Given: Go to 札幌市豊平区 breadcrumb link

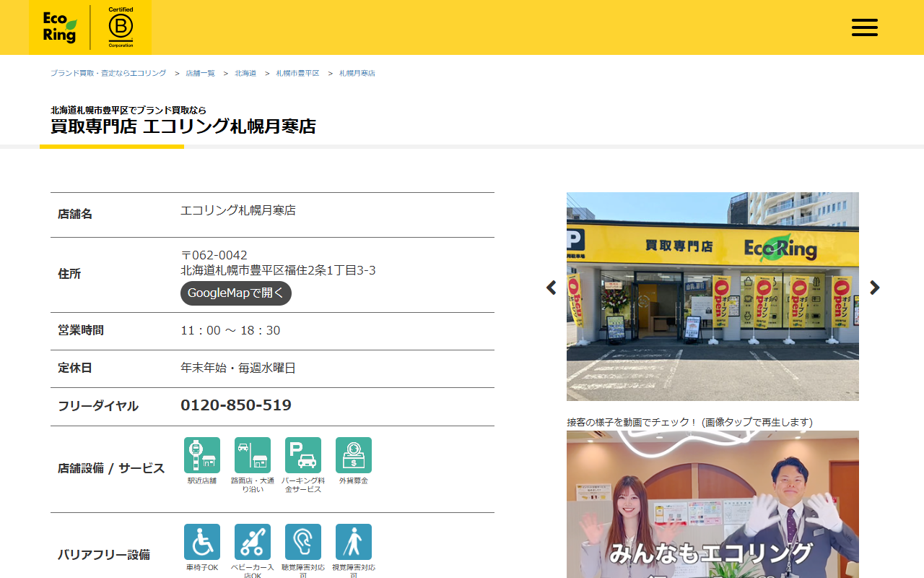Looking at the screenshot, I should tap(297, 73).
